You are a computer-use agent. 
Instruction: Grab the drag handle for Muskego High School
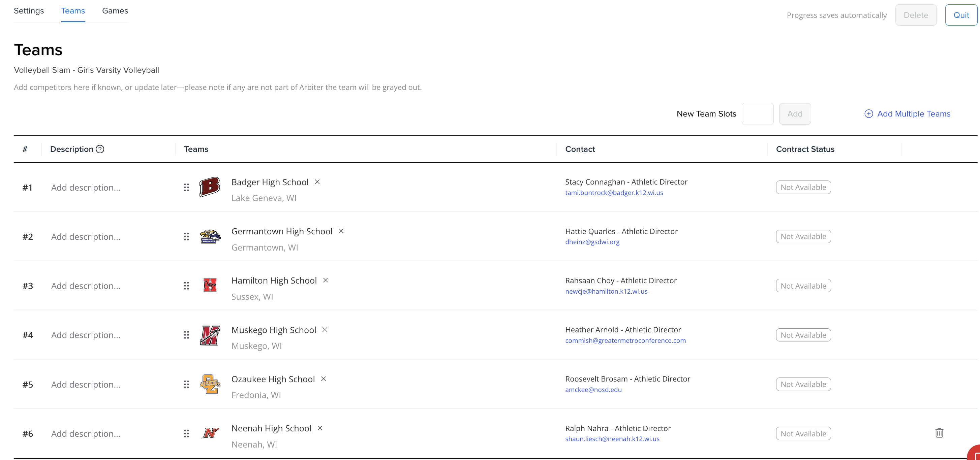[x=186, y=335]
